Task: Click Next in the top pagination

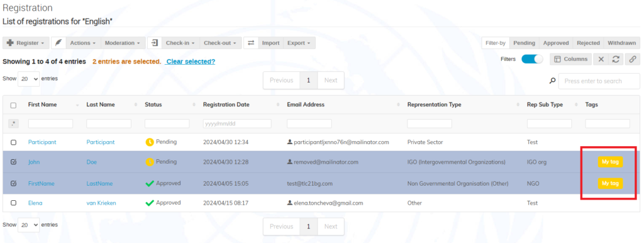Action: [331, 80]
